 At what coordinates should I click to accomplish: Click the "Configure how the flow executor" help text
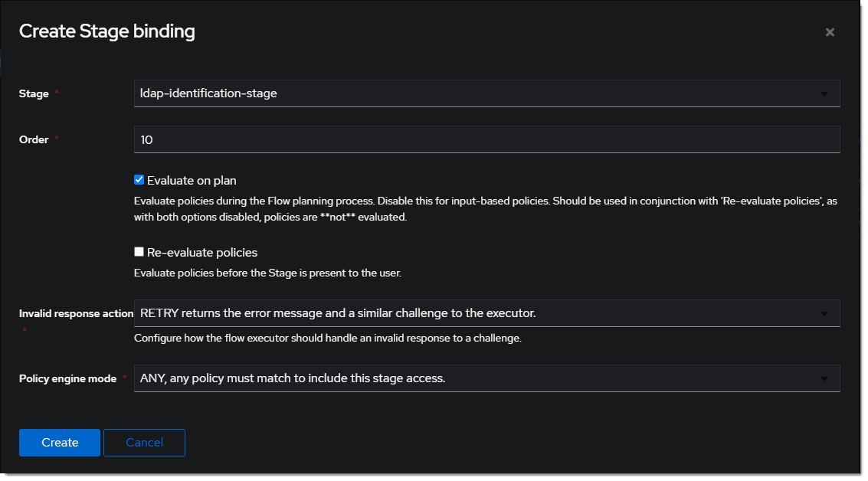pyautogui.click(x=327, y=338)
